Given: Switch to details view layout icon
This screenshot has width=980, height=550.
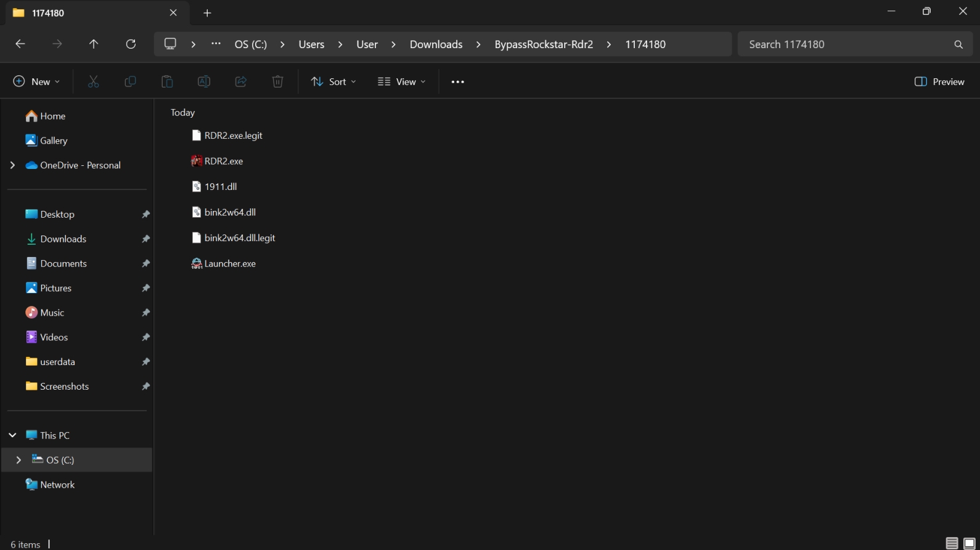Looking at the screenshot, I should 952,543.
